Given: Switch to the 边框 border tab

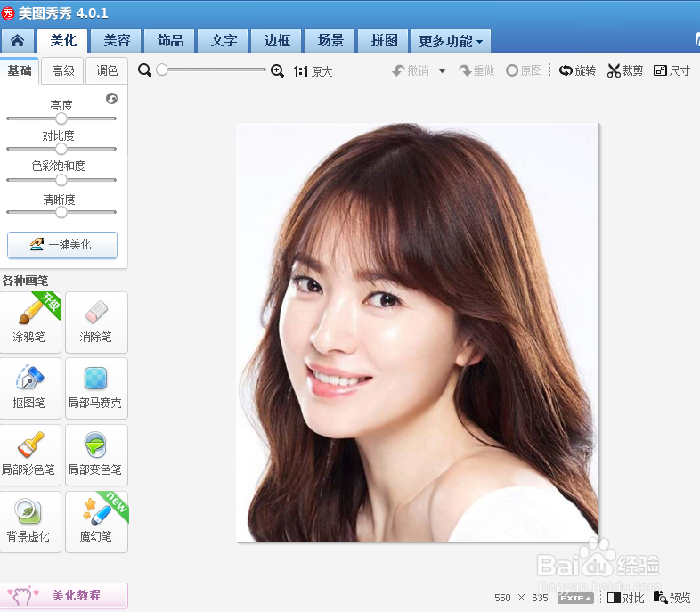Looking at the screenshot, I should 277,41.
